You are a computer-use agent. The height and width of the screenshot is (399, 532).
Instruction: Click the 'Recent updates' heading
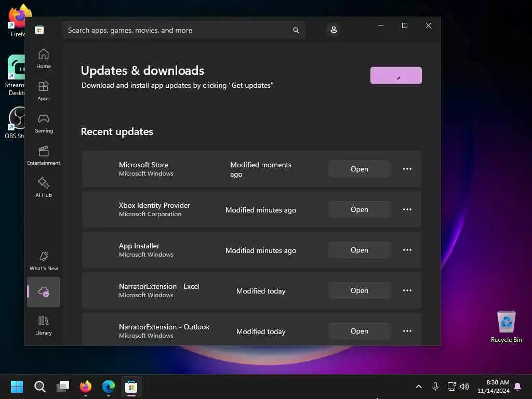pos(117,131)
